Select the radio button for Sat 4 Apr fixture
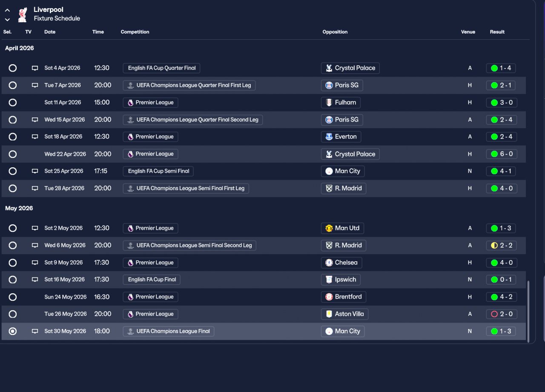 click(x=13, y=68)
